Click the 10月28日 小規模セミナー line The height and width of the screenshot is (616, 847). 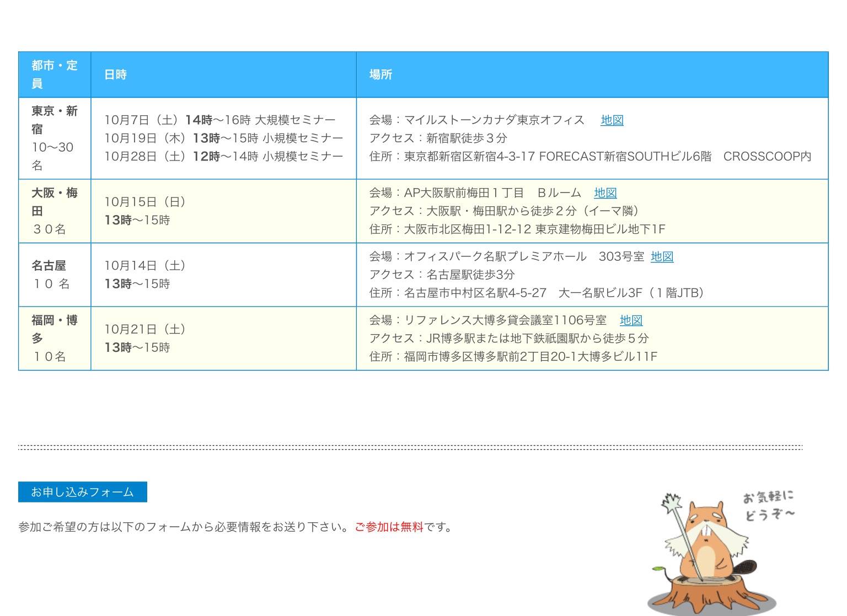(223, 157)
